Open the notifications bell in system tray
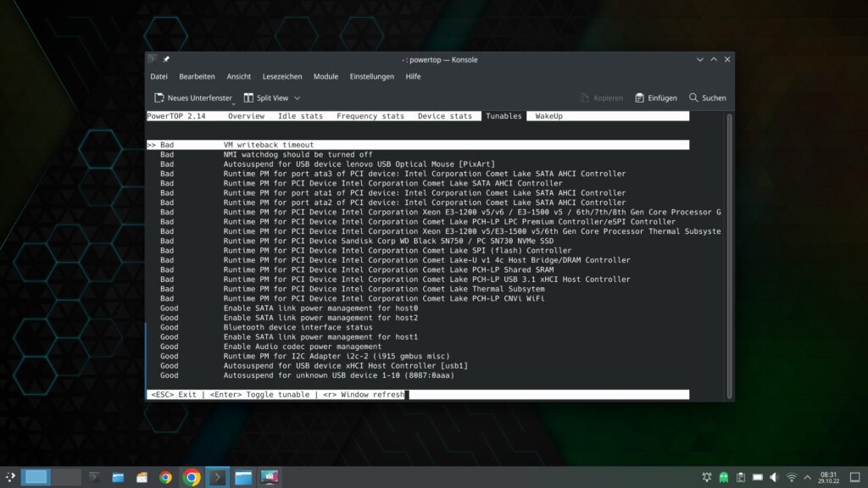The width and height of the screenshot is (868, 488). tap(706, 477)
